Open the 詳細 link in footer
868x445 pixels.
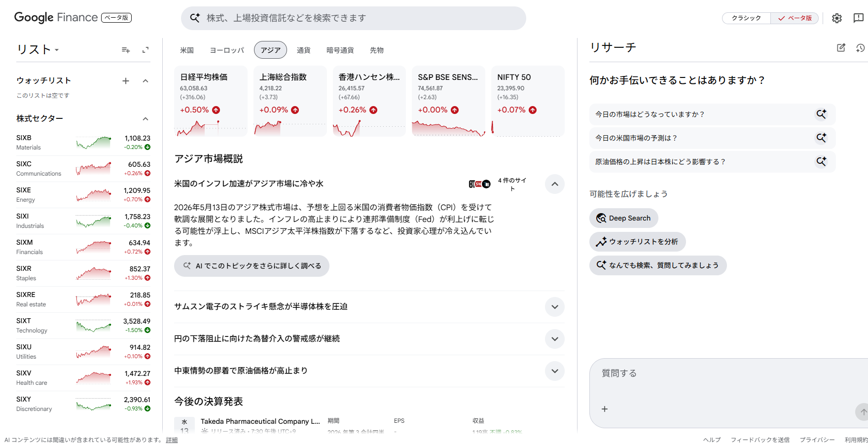pyautogui.click(x=172, y=440)
